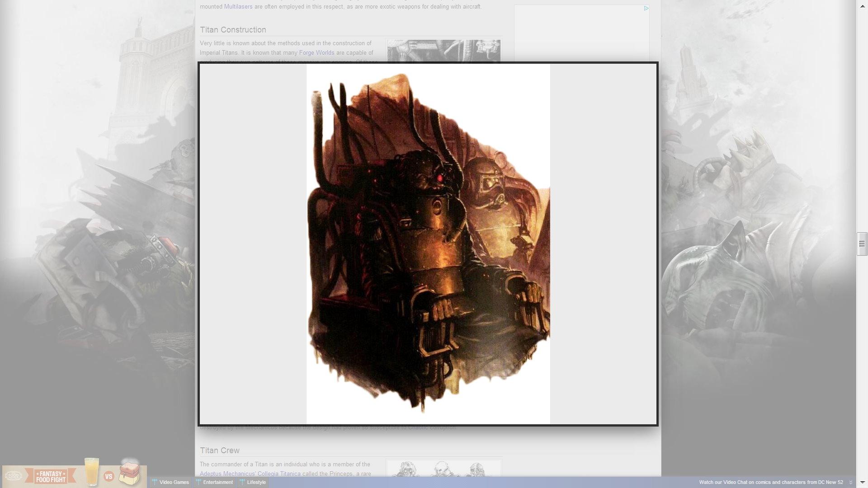Click the Lifestyle tab icon
The width and height of the screenshot is (868, 488).
[242, 482]
